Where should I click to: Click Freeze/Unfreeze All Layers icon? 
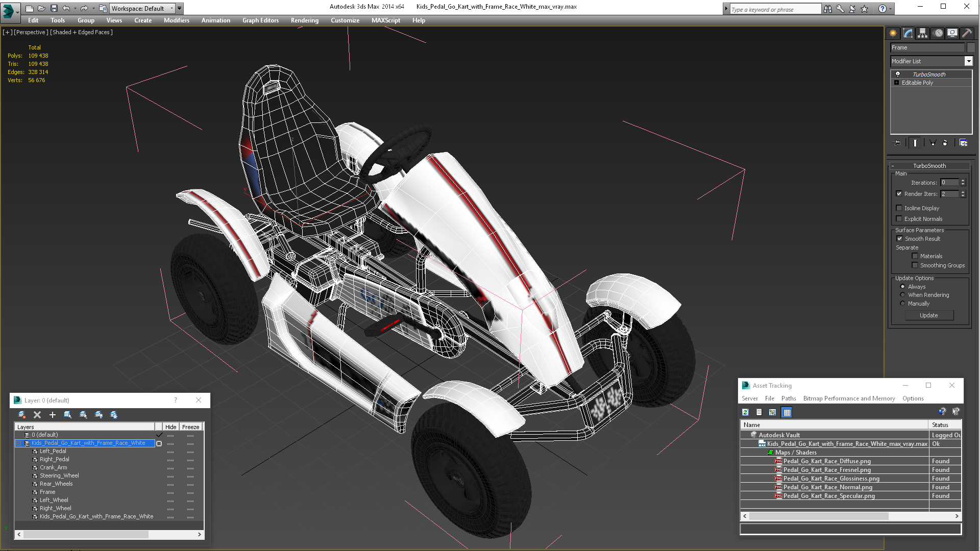pyautogui.click(x=114, y=415)
